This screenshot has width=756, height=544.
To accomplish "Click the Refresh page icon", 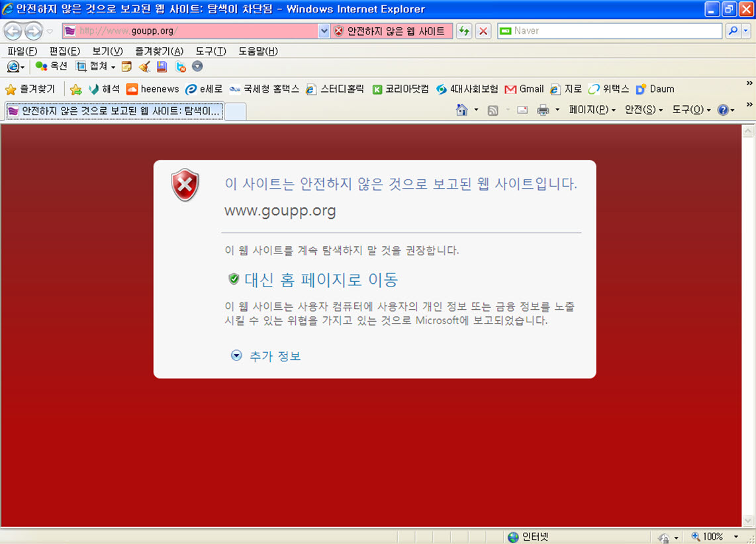I will point(464,31).
